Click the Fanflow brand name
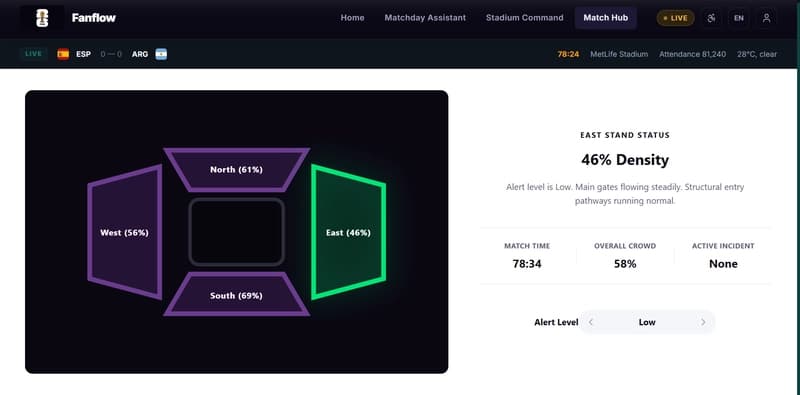 (94, 18)
